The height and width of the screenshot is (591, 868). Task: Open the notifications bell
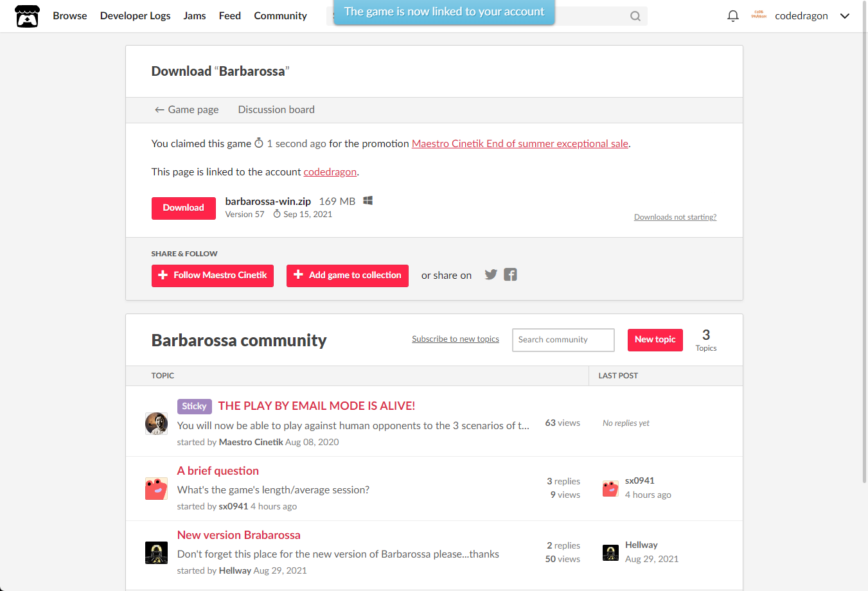[733, 16]
